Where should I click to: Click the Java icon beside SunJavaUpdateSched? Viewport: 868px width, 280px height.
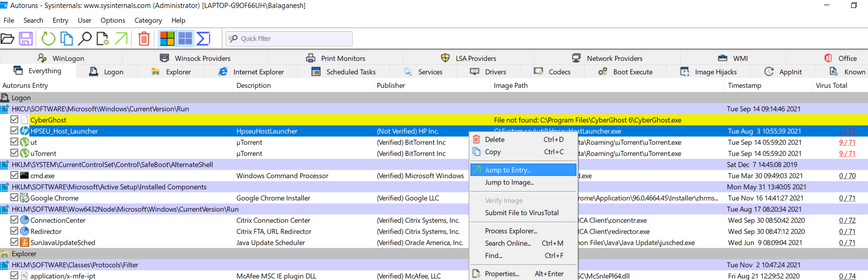[25, 242]
